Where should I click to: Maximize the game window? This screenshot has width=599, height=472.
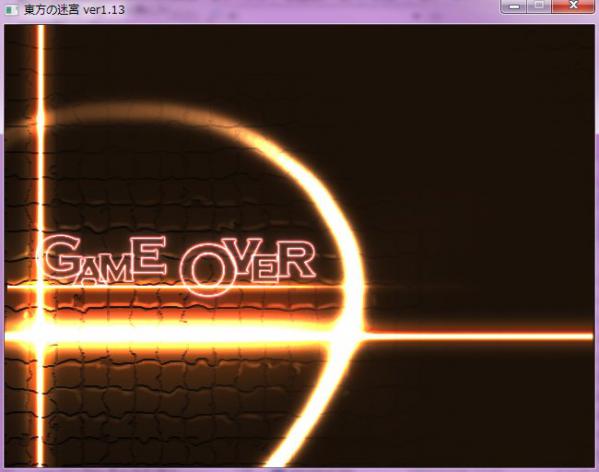point(539,6)
